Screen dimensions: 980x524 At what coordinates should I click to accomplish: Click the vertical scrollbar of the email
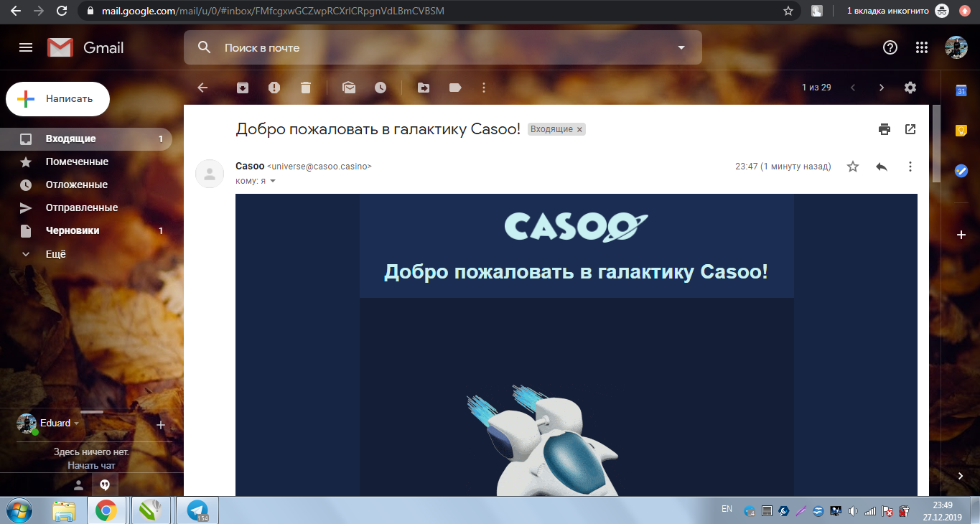click(936, 144)
